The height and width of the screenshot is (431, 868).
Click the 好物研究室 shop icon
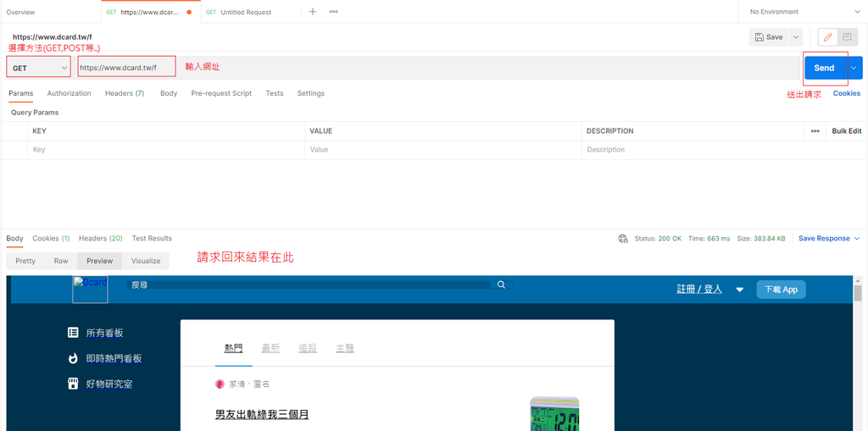(73, 384)
